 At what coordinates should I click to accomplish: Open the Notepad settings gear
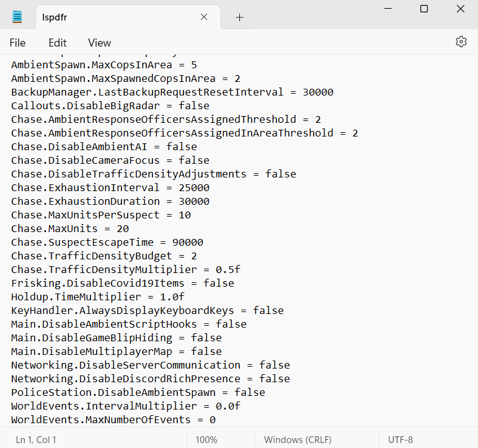coord(461,42)
